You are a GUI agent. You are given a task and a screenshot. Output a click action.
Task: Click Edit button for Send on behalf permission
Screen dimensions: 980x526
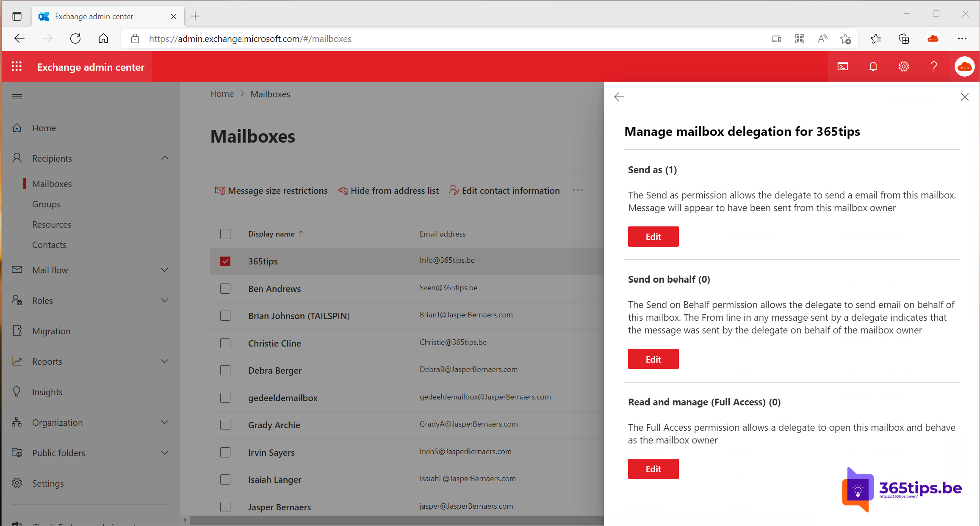coord(653,359)
